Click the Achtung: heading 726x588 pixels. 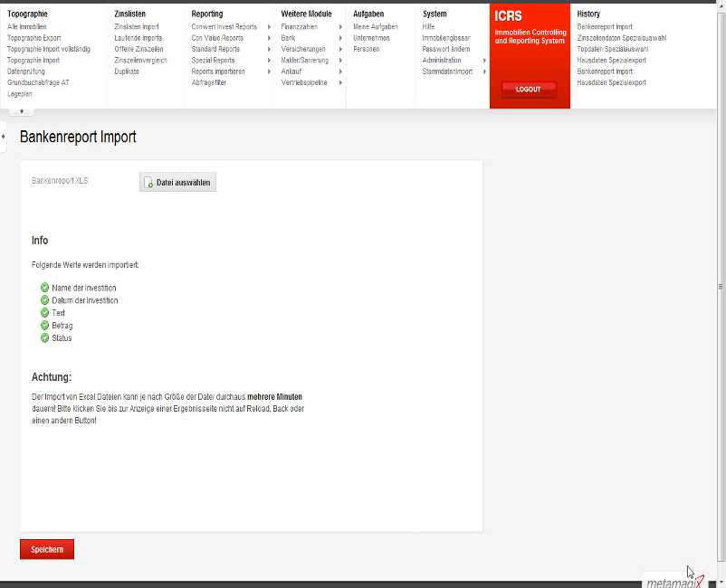[x=52, y=377]
